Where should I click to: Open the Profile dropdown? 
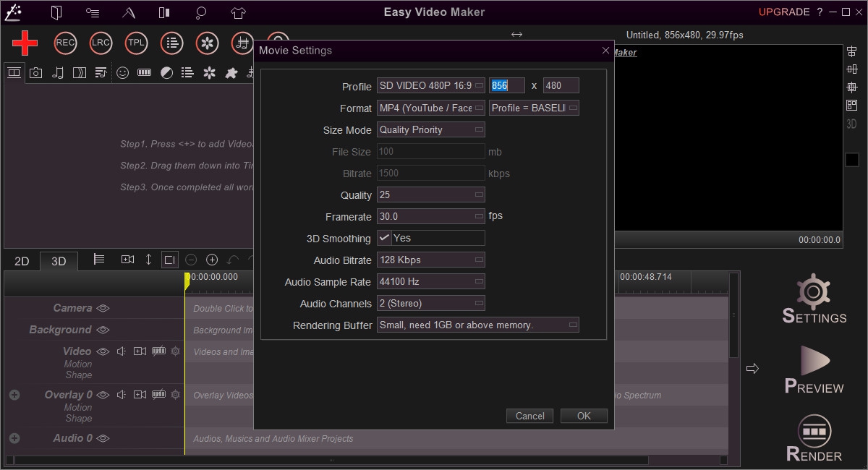[431, 86]
